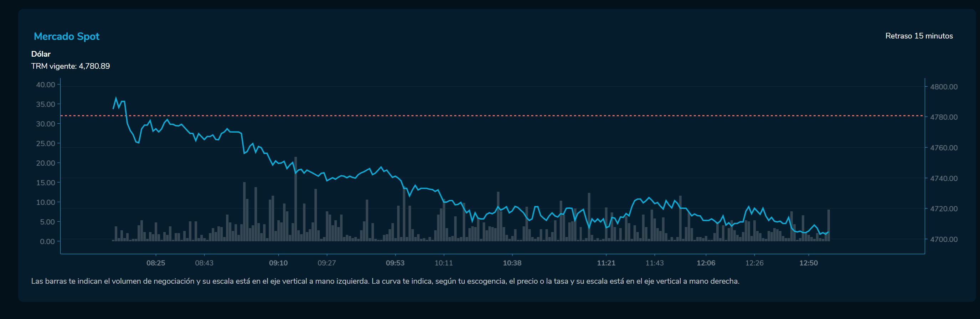The height and width of the screenshot is (319, 980).
Task: Click the Retraso 15 minutos notice
Action: [x=919, y=36]
